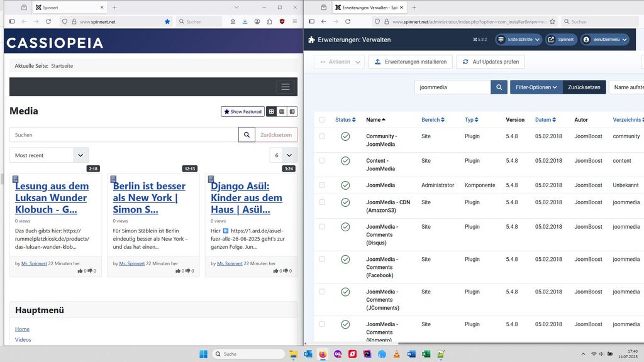Select checkbox for Community - JoomMedia
The width and height of the screenshot is (644, 362).
[322, 136]
